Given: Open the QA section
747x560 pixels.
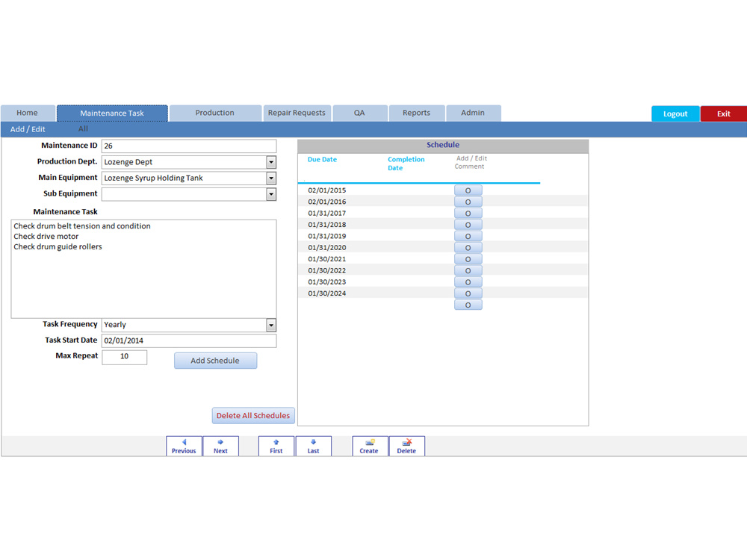Looking at the screenshot, I should pos(360,112).
